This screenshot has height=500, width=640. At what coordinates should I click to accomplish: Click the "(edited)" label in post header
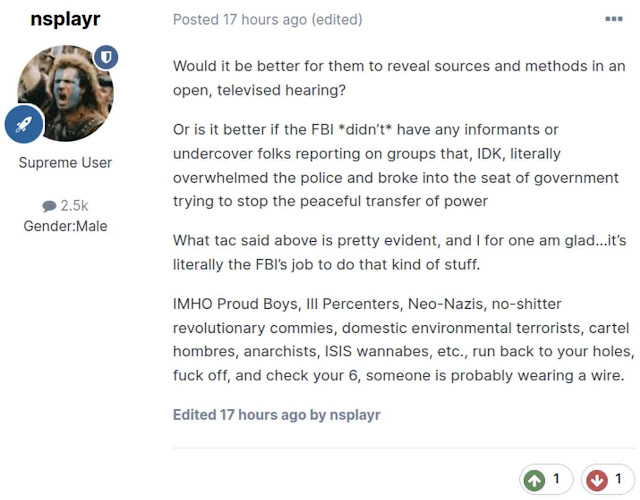[x=336, y=19]
